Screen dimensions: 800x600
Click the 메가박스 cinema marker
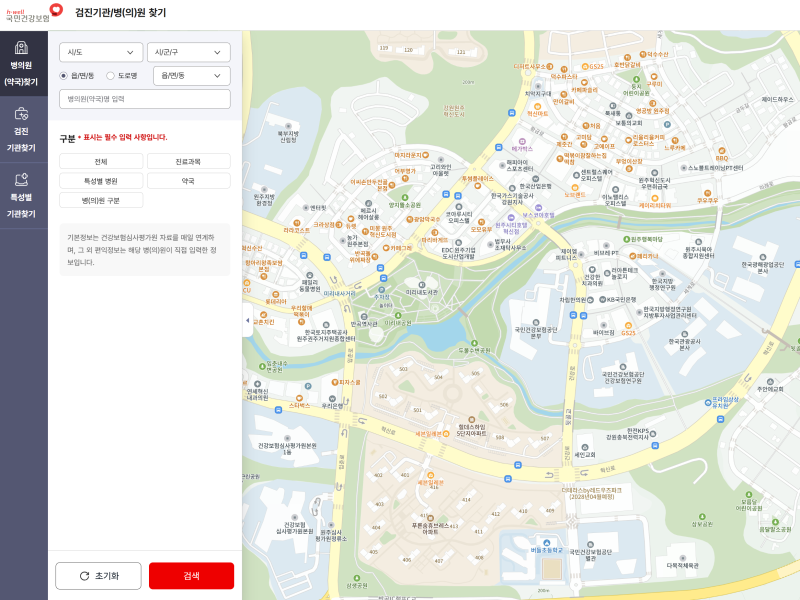coord(522,141)
